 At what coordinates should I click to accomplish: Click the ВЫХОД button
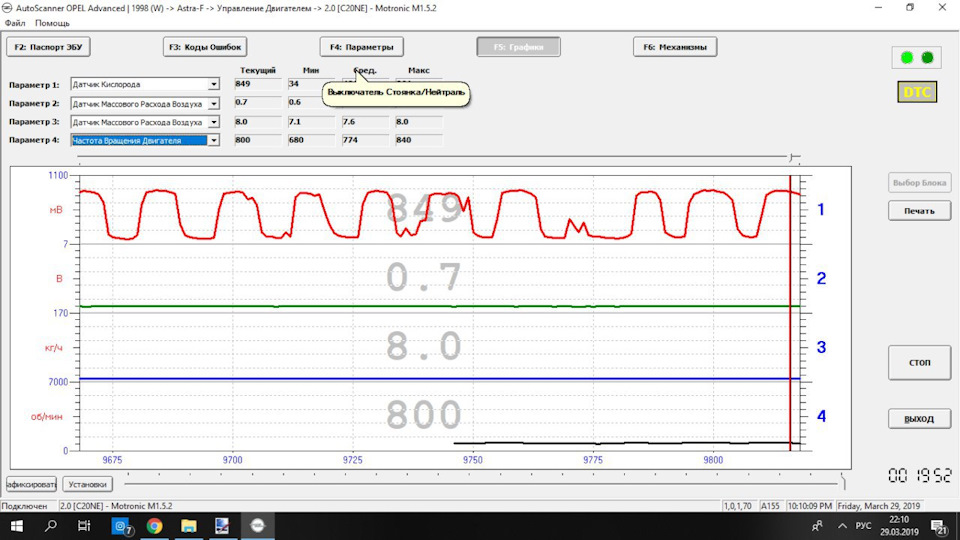(920, 419)
